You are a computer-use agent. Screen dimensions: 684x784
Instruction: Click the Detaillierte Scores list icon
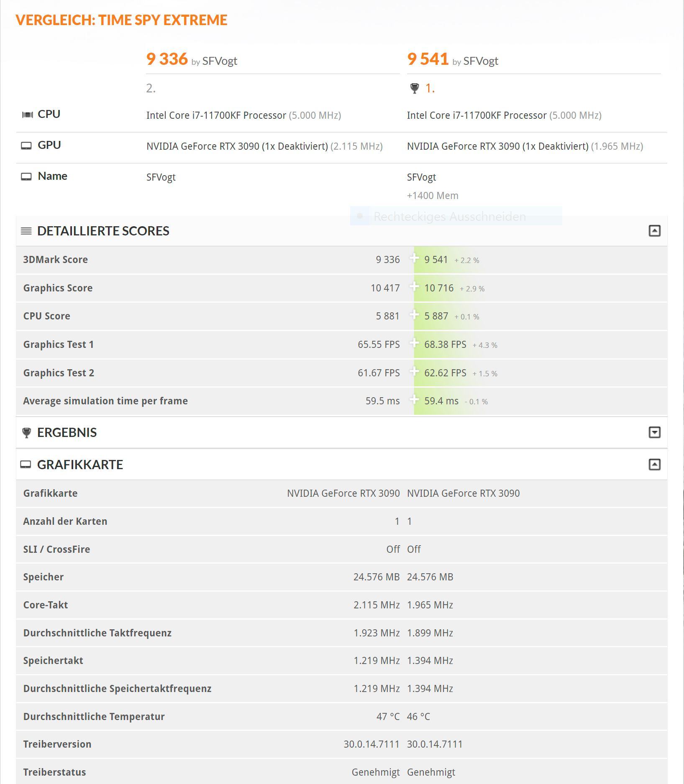point(26,231)
